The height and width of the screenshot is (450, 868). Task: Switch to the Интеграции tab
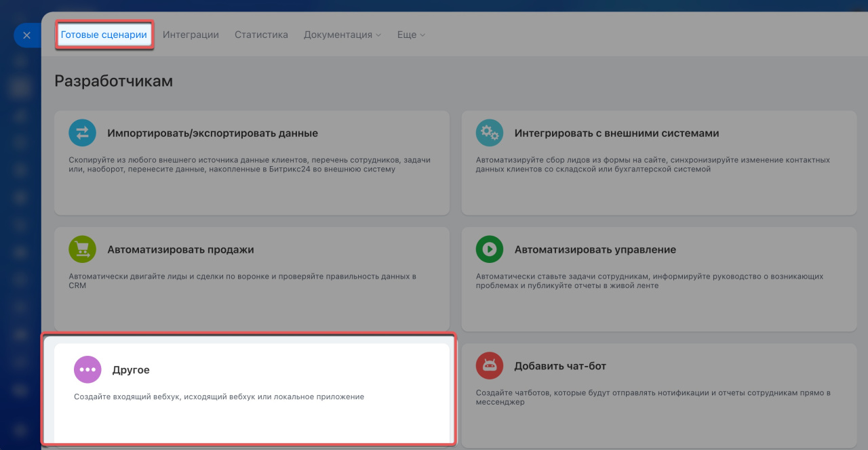191,35
